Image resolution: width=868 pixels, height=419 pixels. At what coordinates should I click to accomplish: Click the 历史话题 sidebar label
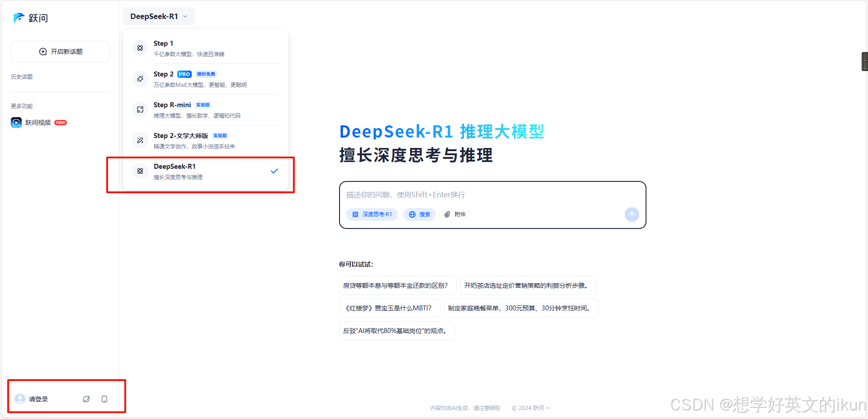pyautogui.click(x=22, y=77)
